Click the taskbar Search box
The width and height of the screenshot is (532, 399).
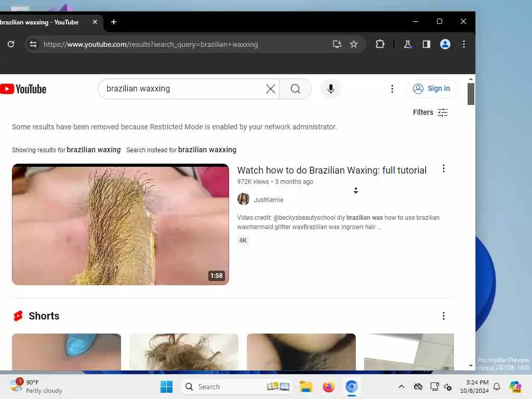click(x=236, y=387)
